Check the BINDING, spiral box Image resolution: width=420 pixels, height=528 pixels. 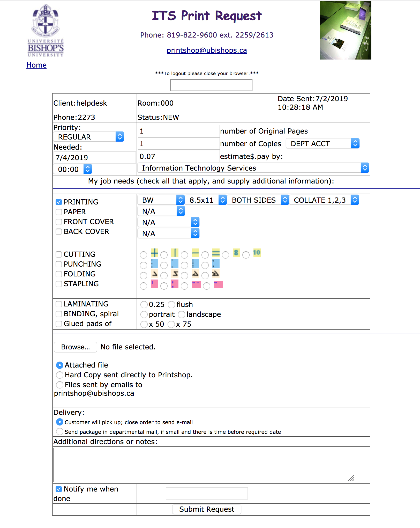59,314
